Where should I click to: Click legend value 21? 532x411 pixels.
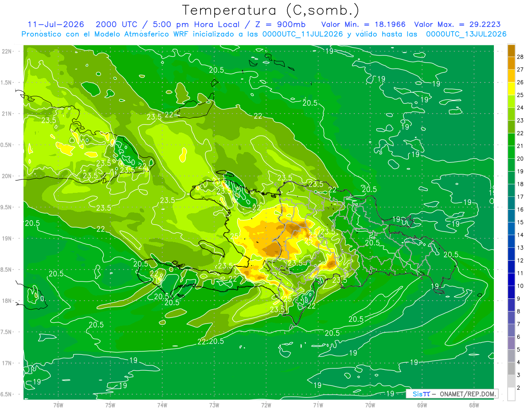[520, 146]
